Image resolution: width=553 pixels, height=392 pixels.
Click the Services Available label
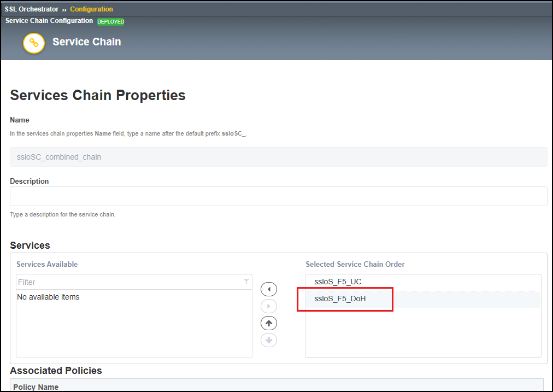pos(47,264)
